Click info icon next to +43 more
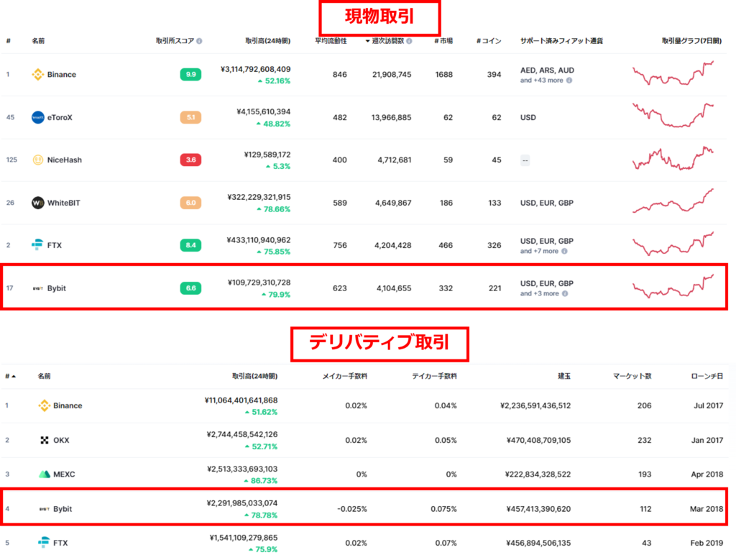The height and width of the screenshot is (560, 736). (x=569, y=81)
